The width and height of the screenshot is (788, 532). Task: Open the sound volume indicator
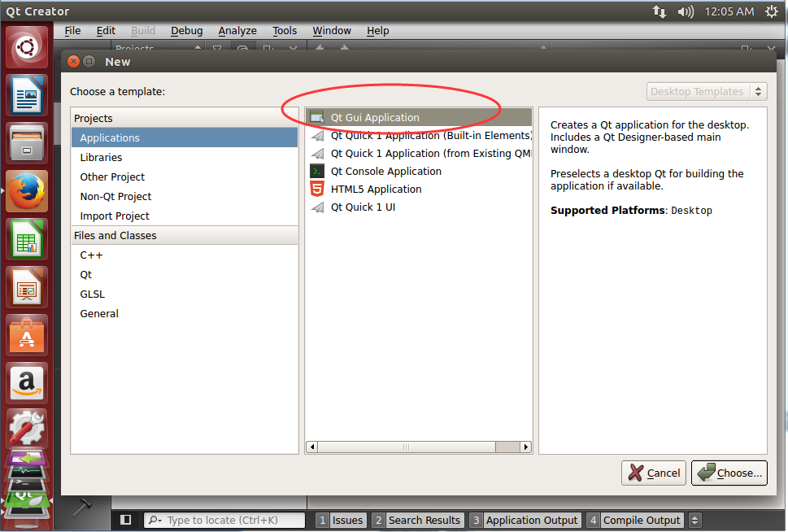(685, 11)
